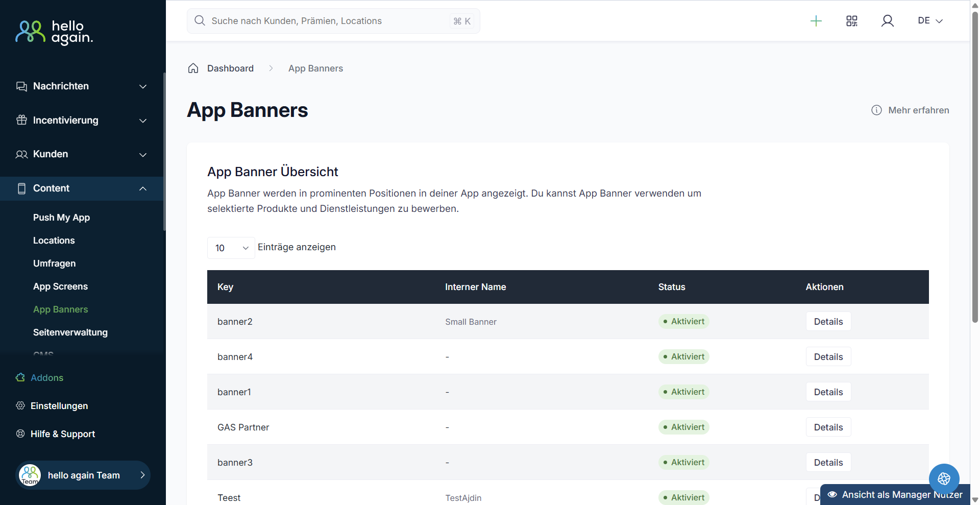The image size is (980, 505).
Task: Click Dashboard breadcrumb link
Action: (230, 68)
